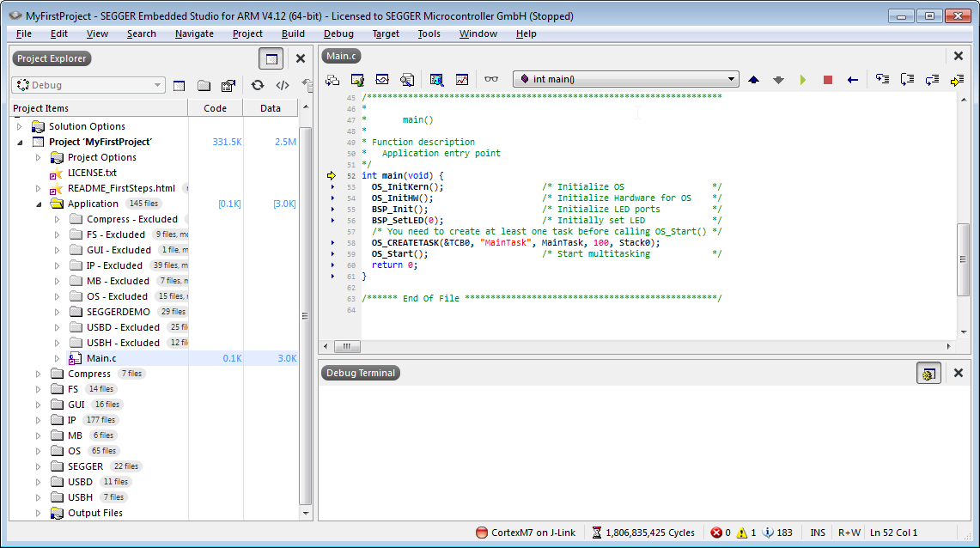Image resolution: width=980 pixels, height=548 pixels.
Task: Expand the IP folder with 177 files
Action: coord(38,420)
